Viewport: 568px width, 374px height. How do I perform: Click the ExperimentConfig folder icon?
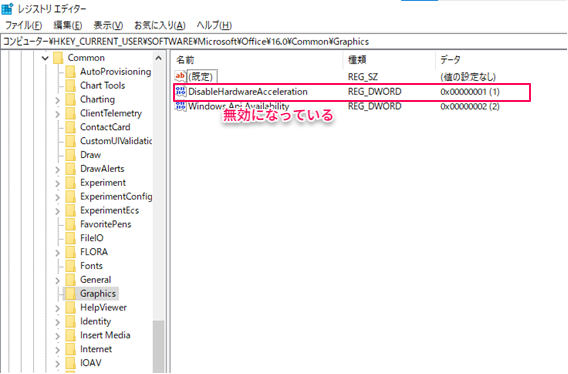click(x=71, y=196)
